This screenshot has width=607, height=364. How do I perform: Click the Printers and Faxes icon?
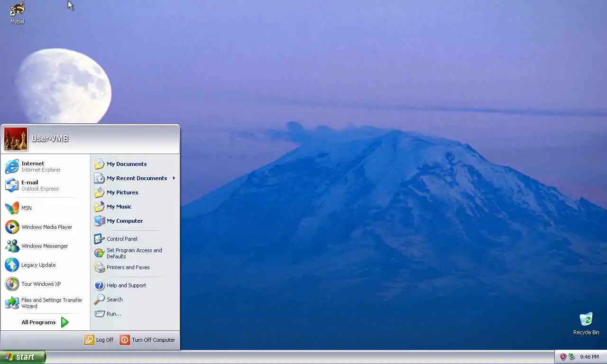pyautogui.click(x=99, y=267)
